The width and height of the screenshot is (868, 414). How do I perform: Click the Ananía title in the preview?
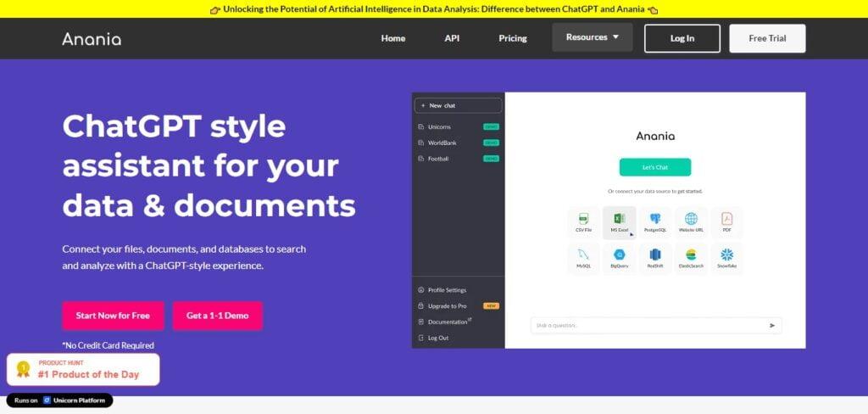[655, 137]
